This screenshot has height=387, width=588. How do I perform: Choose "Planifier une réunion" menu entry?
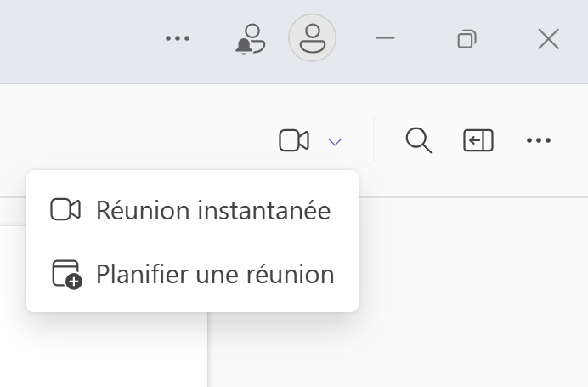215,274
